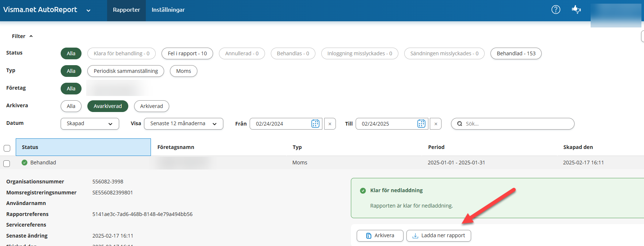Filter status by Fel i rapport - 10
The image size is (644, 246).
pos(187,53)
